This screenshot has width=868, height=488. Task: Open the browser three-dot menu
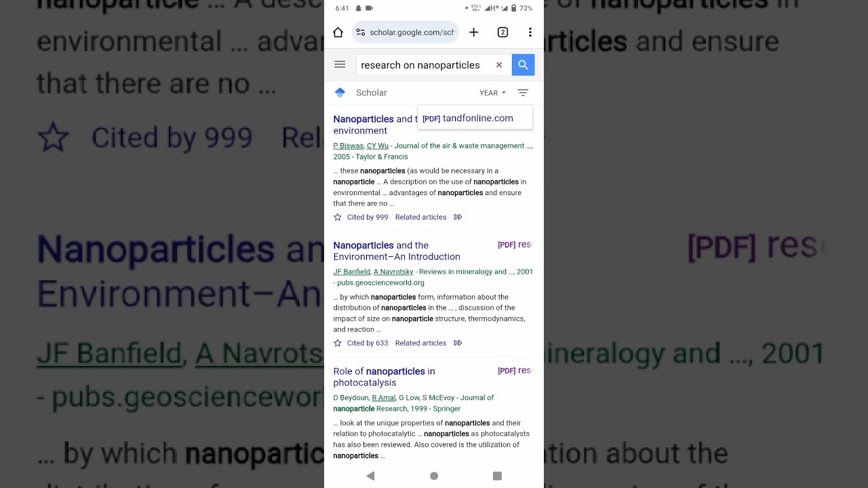(530, 33)
